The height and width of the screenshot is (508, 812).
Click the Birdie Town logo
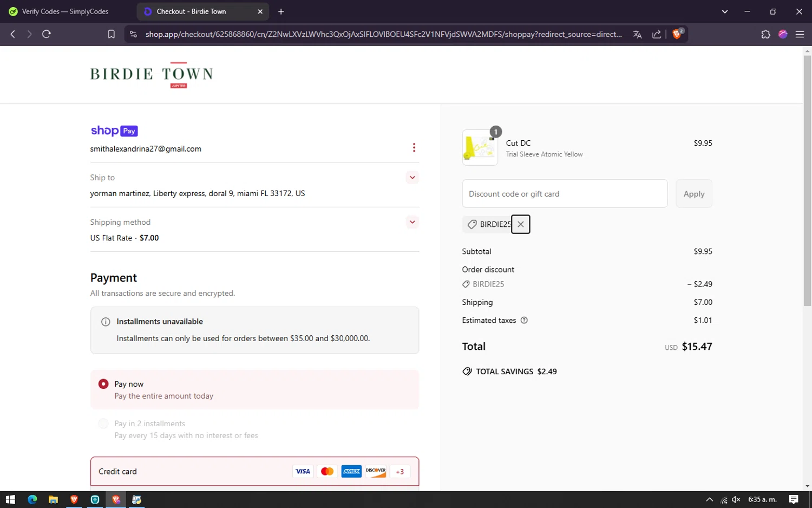152,74
